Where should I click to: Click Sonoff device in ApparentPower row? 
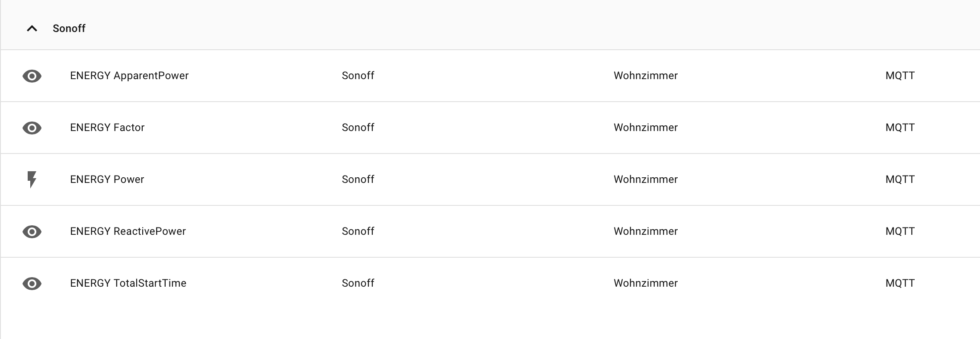[x=358, y=76]
